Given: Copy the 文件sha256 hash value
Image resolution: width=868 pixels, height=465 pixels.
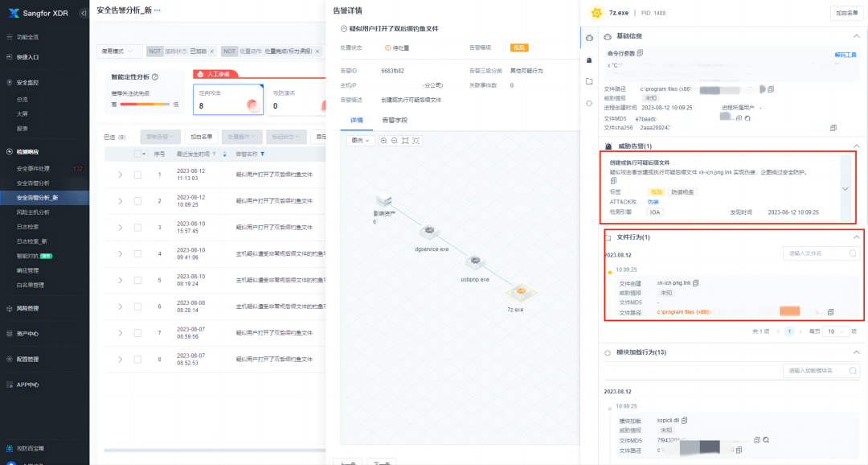Looking at the screenshot, I should pyautogui.click(x=833, y=127).
